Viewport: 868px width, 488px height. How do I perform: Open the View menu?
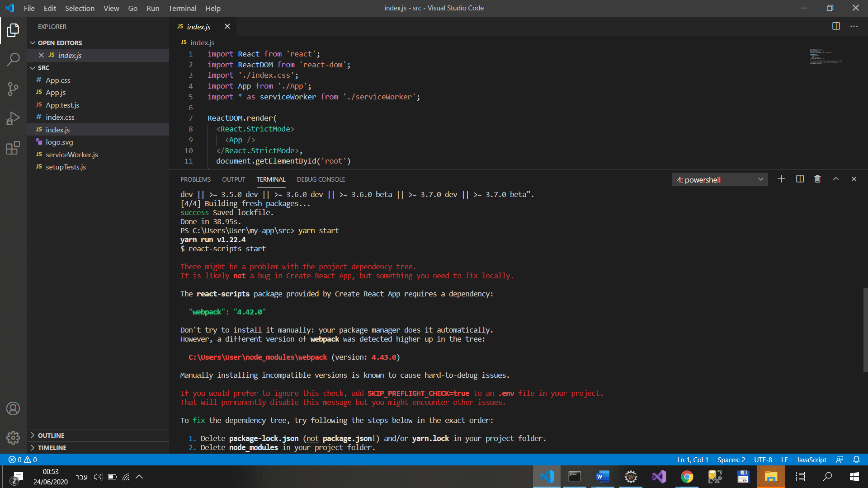(x=111, y=8)
